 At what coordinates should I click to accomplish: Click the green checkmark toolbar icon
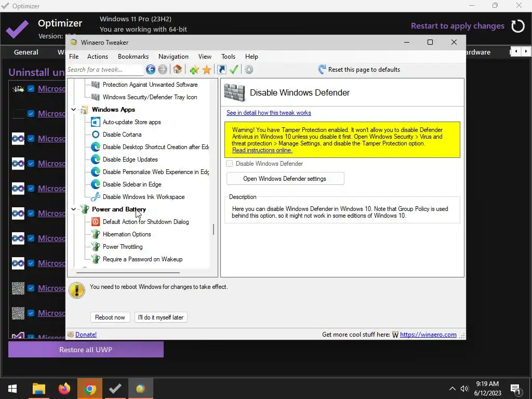[234, 70]
